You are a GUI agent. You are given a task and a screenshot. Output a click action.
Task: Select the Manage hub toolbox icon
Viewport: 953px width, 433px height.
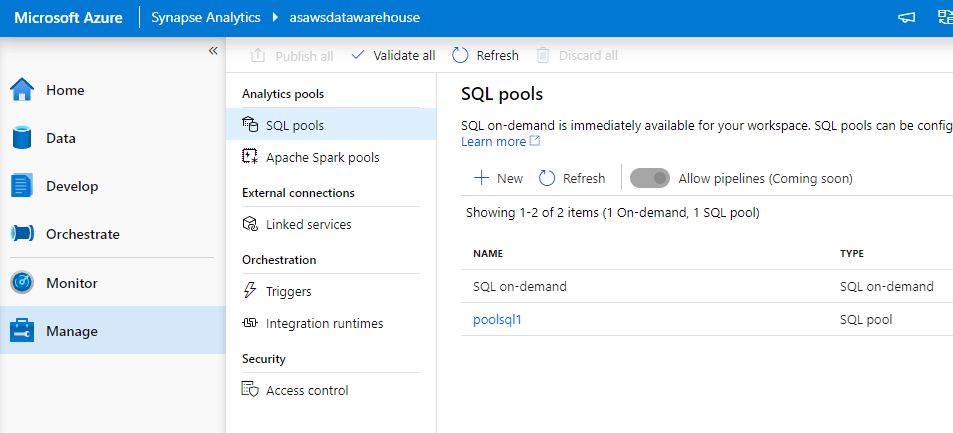tap(22, 330)
